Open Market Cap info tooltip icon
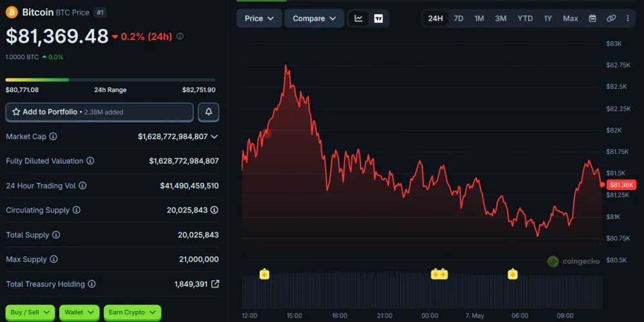644x322 pixels. (53, 137)
